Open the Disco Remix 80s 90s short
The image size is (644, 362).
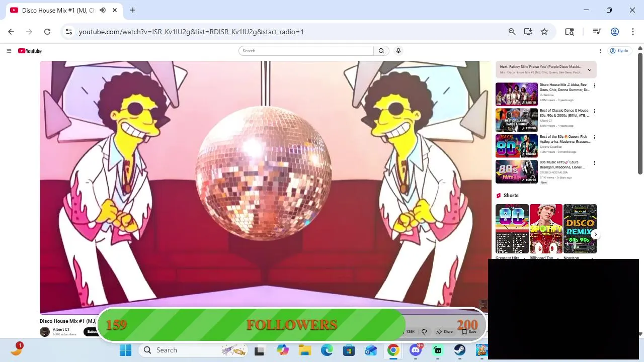pyautogui.click(x=580, y=229)
